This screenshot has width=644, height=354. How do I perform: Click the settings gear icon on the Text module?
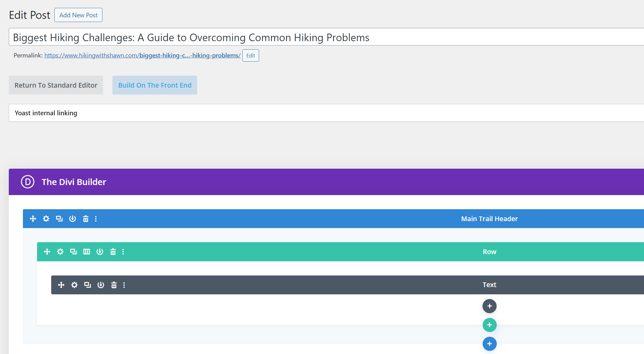point(74,285)
